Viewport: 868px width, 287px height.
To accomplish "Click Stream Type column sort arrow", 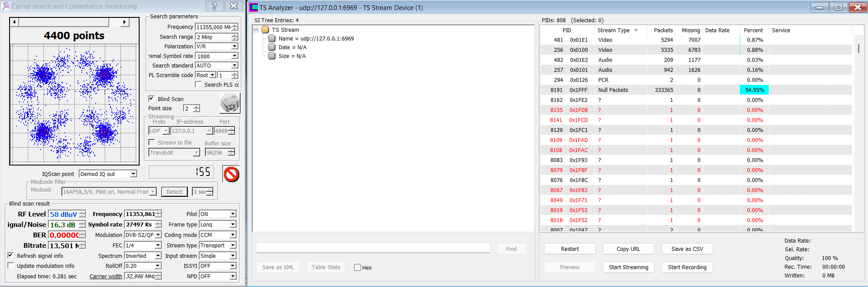I will tap(636, 30).
